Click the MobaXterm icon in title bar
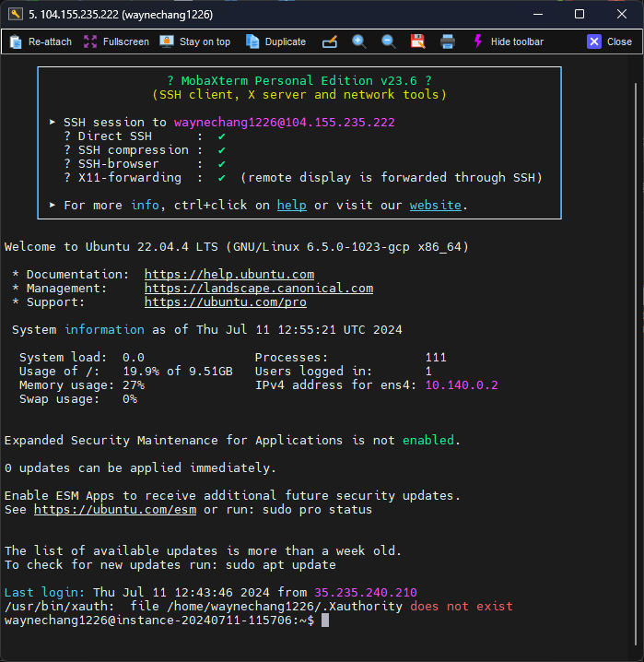Screen dimensions: 644x662 15,14
